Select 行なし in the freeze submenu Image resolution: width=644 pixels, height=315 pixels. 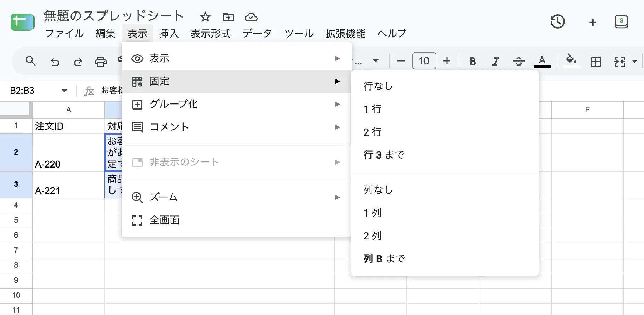click(x=445, y=86)
